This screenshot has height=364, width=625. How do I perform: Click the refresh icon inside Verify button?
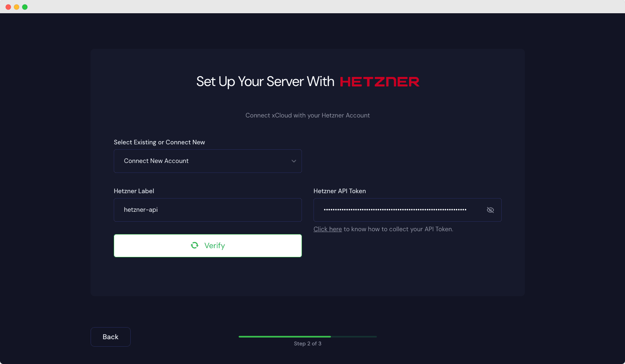coord(194,245)
